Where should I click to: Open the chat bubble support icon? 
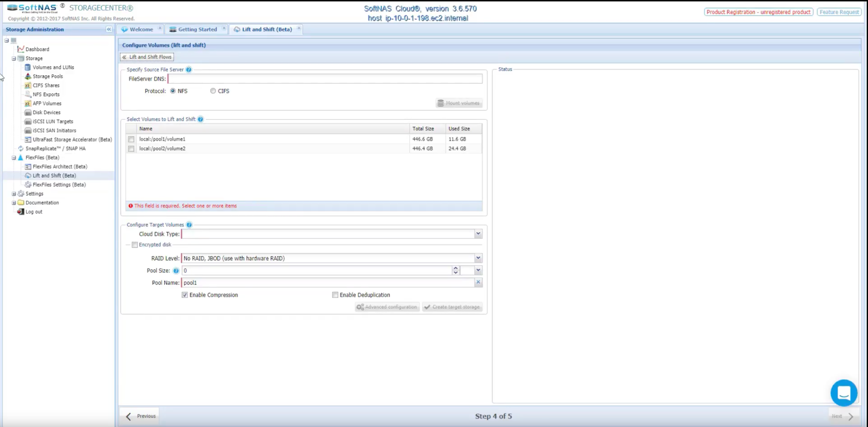843,393
